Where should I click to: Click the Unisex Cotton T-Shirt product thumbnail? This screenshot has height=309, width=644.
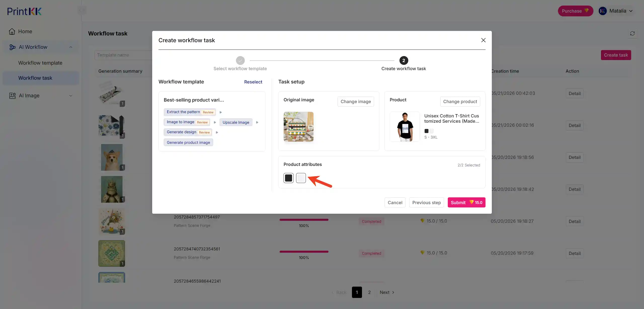tap(405, 127)
